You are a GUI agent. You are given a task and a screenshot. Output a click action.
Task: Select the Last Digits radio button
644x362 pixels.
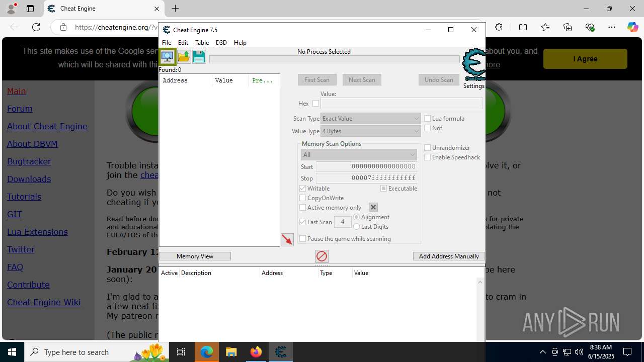[x=357, y=227]
